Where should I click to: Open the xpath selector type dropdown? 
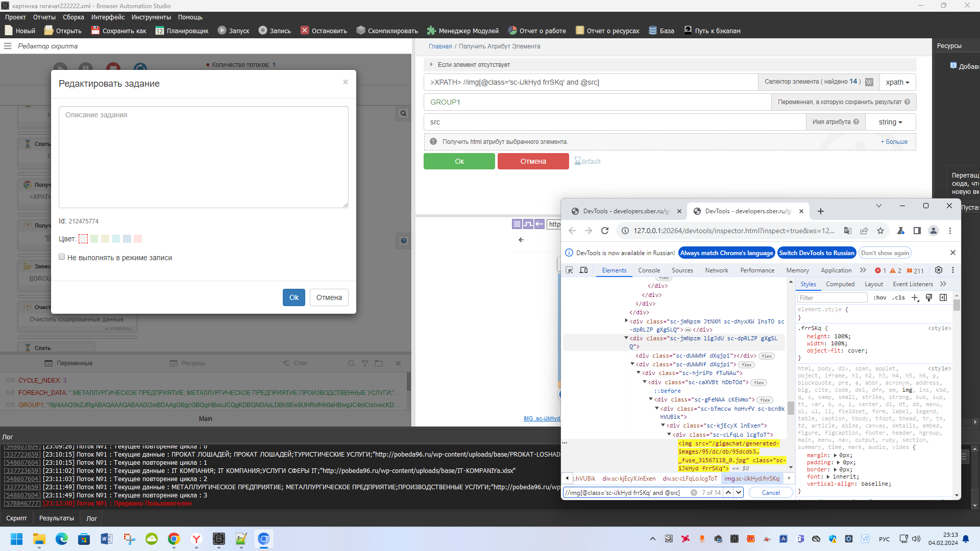897,82
